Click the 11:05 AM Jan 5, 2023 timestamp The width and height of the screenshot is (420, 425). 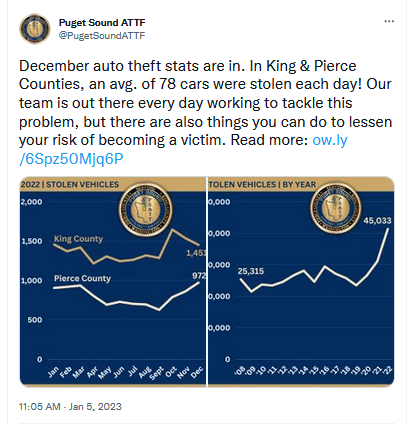(x=70, y=407)
